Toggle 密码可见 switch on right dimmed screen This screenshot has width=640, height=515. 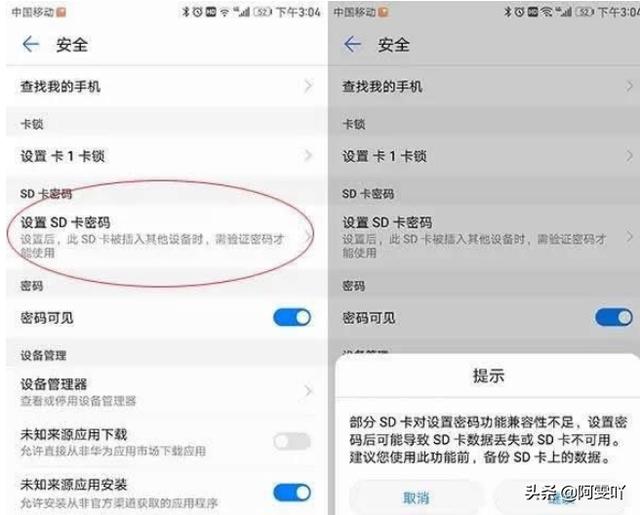614,317
